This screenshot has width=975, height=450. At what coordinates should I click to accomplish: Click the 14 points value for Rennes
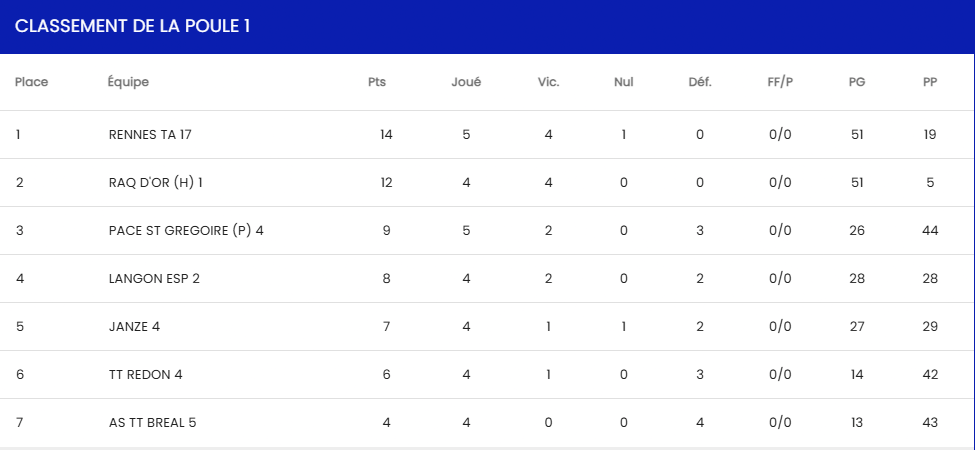386,134
